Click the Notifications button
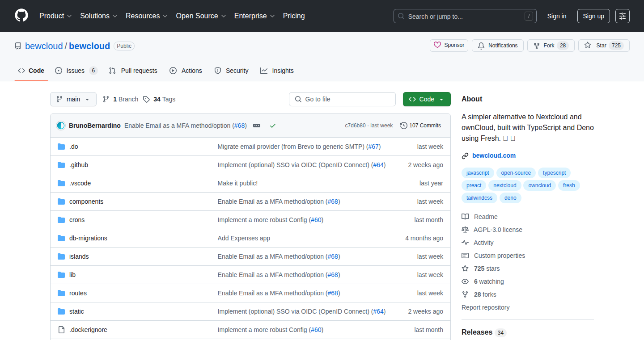Image resolution: width=644 pixels, height=340 pixels. pos(498,46)
